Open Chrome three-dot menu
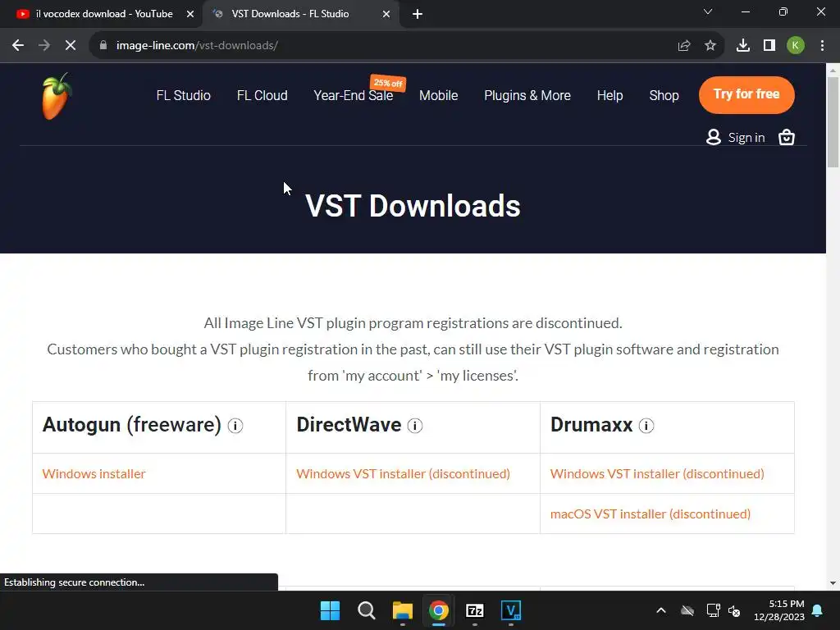The image size is (840, 630). [822, 46]
